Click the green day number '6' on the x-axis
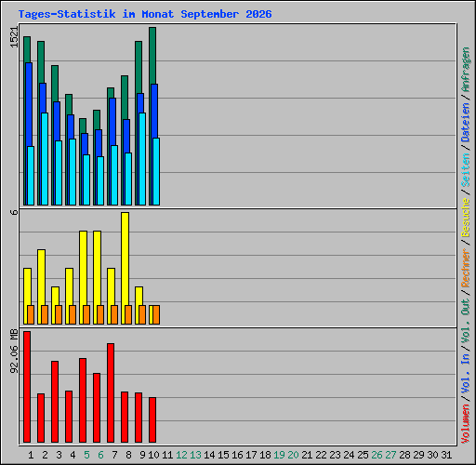The height and width of the screenshot is (465, 476). (x=100, y=455)
